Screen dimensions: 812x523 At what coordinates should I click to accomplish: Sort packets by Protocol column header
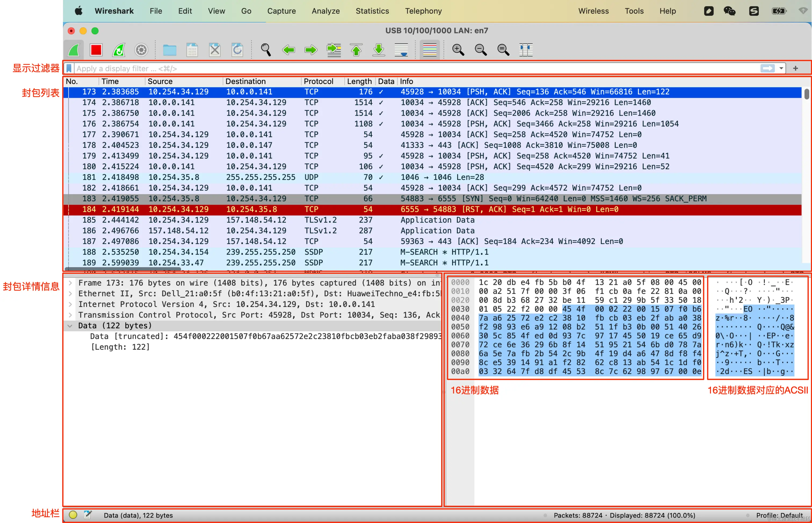pos(318,82)
